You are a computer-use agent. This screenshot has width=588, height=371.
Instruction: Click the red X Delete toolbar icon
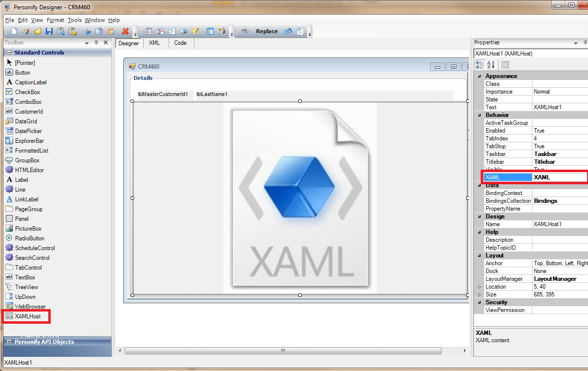(125, 31)
